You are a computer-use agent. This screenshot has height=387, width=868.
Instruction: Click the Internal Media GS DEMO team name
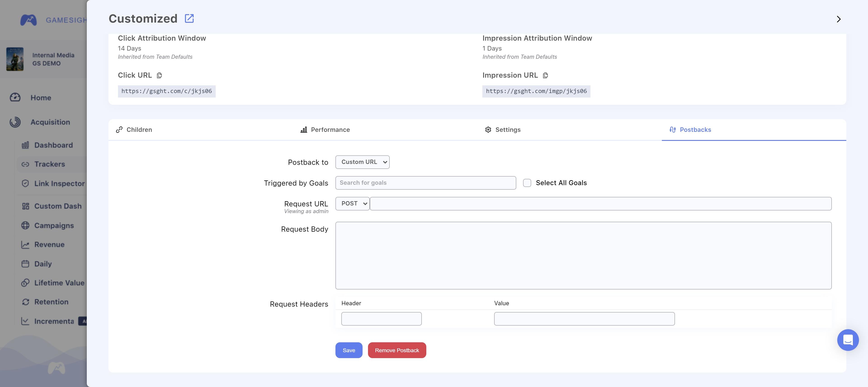pos(53,59)
